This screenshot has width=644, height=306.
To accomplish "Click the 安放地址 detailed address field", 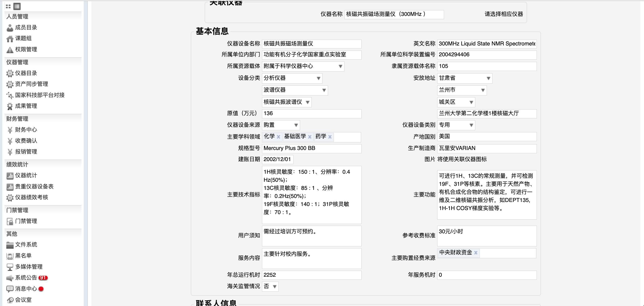I will [487, 114].
